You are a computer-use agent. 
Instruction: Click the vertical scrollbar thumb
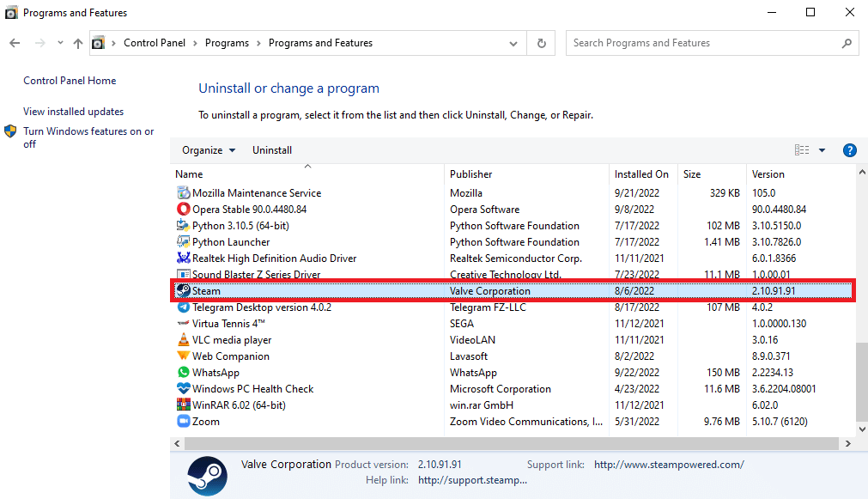coord(862,382)
